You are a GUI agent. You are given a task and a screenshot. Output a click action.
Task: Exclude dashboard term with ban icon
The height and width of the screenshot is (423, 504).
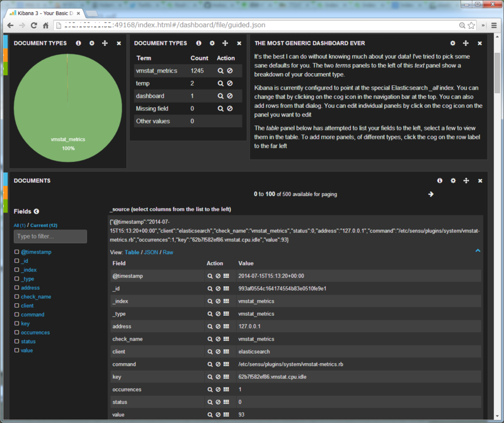[x=230, y=96]
